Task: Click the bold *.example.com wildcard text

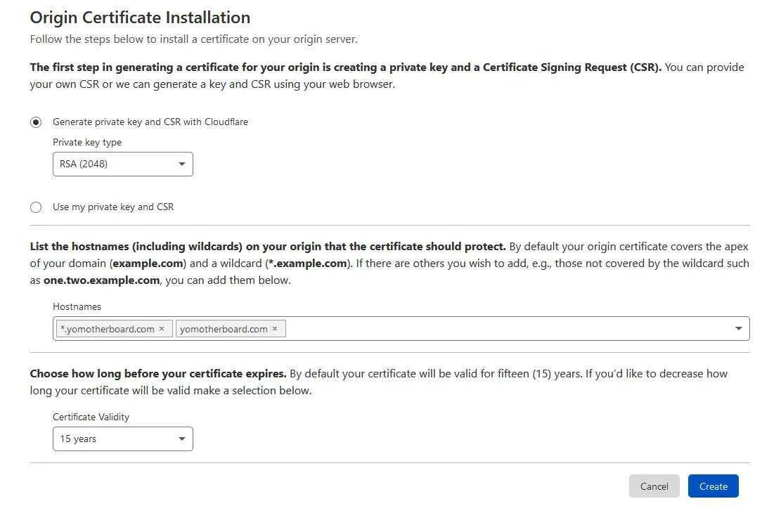Action: click(x=308, y=264)
